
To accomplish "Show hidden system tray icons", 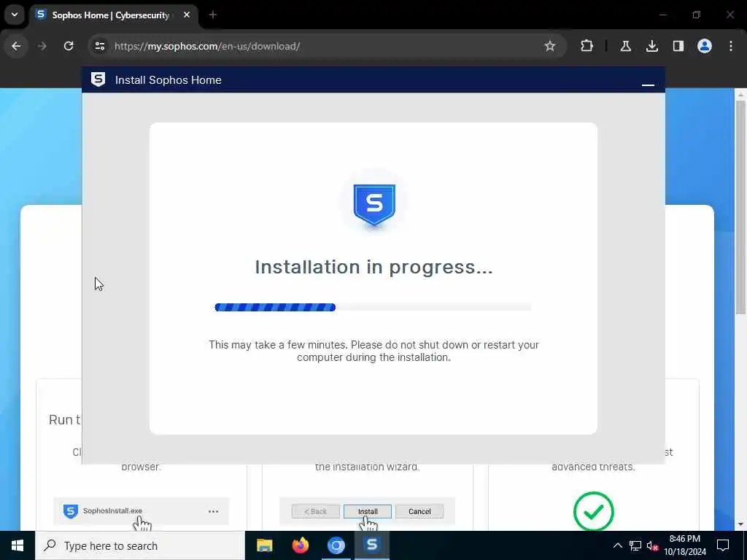I will point(617,545).
